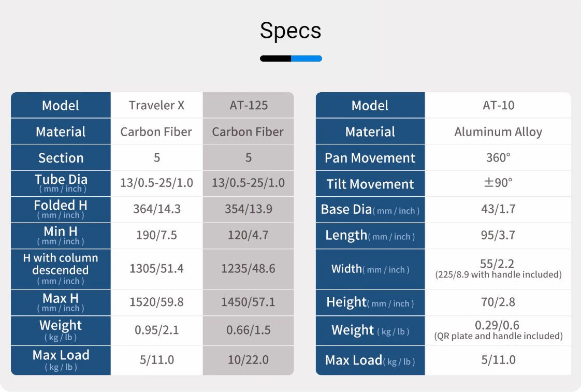This screenshot has height=392, width=581.
Task: Click the 'Base Dia' row label
Action: [370, 210]
